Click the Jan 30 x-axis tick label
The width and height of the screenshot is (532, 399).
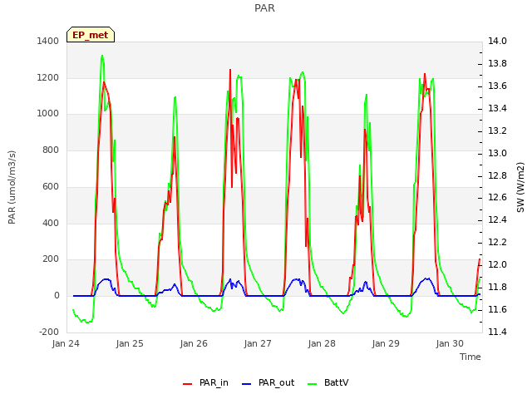(x=450, y=343)
